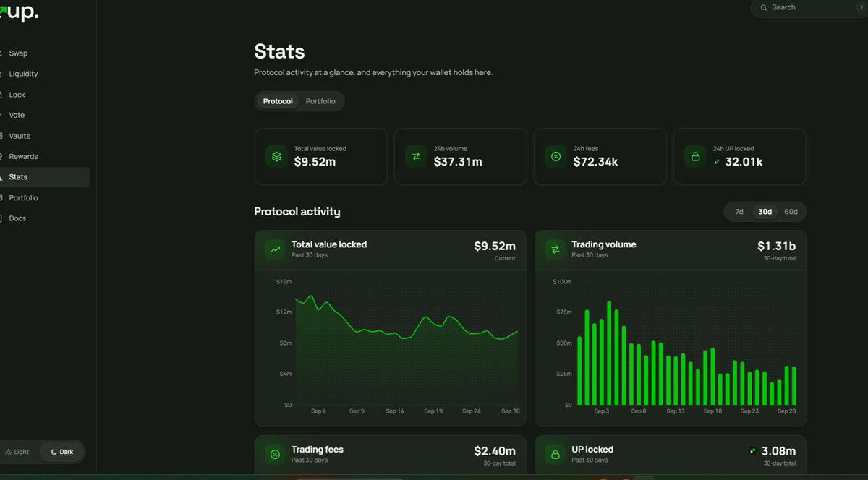Click the $37.31m 24h volume value
This screenshot has width=868, height=480.
(458, 162)
